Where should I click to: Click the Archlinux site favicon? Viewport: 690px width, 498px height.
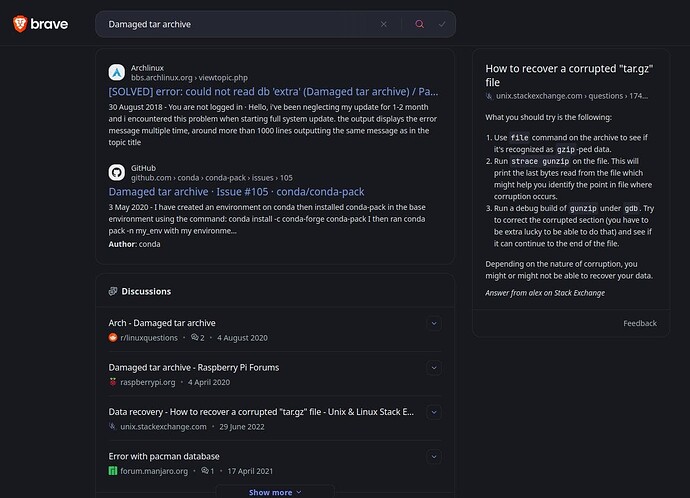[x=117, y=73]
